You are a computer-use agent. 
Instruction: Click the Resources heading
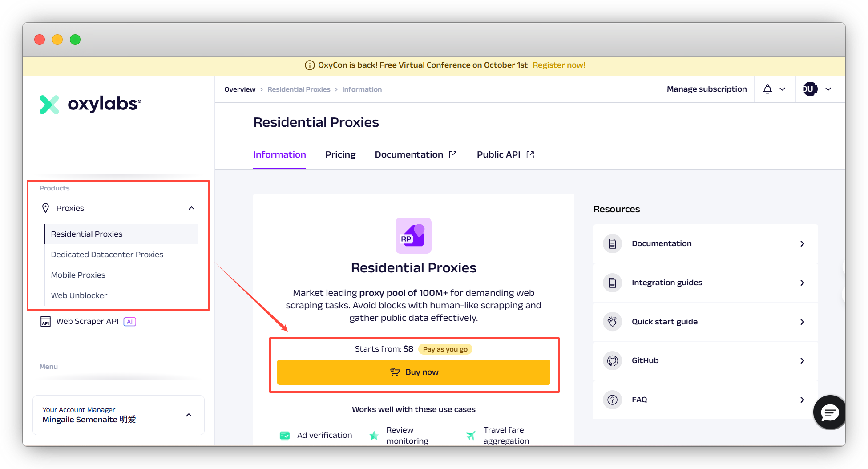(x=617, y=209)
